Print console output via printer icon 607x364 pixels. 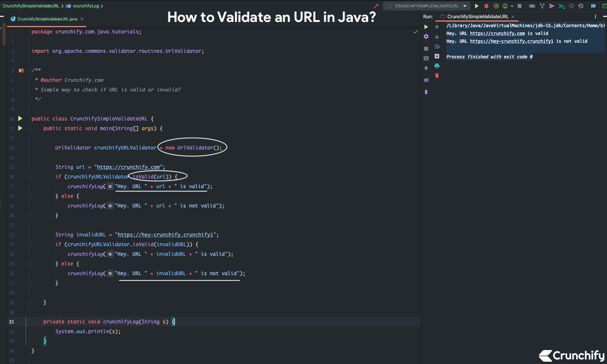(437, 66)
